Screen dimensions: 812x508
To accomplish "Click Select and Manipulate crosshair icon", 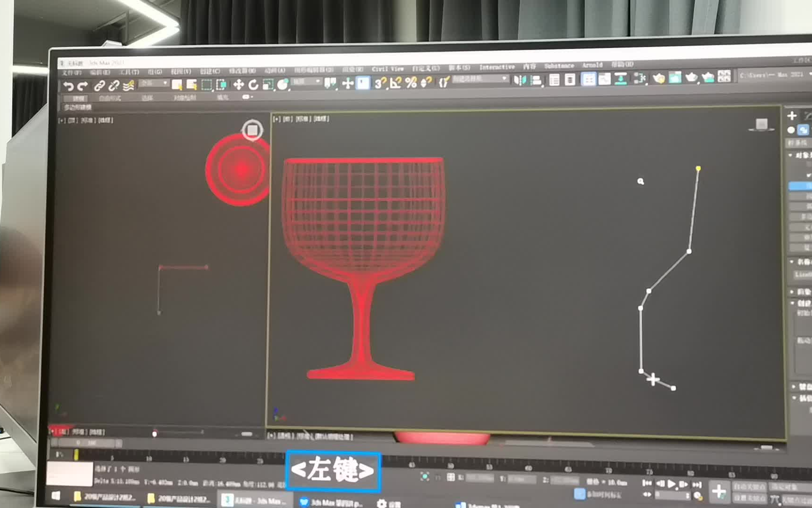I will tap(348, 83).
